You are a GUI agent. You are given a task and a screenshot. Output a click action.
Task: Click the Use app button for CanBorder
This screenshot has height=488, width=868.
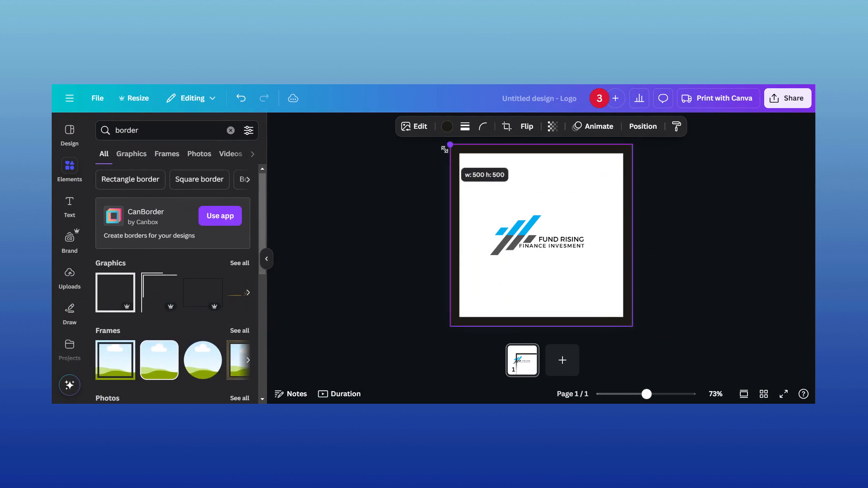click(x=220, y=215)
